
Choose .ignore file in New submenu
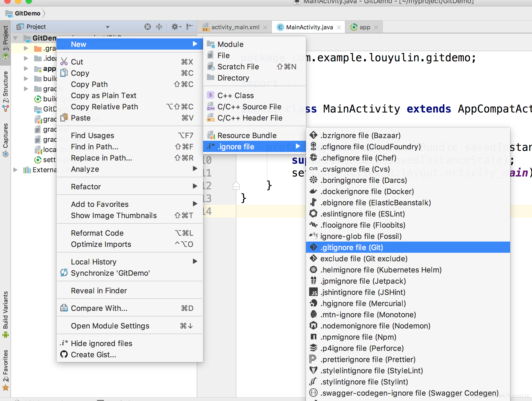(x=254, y=146)
